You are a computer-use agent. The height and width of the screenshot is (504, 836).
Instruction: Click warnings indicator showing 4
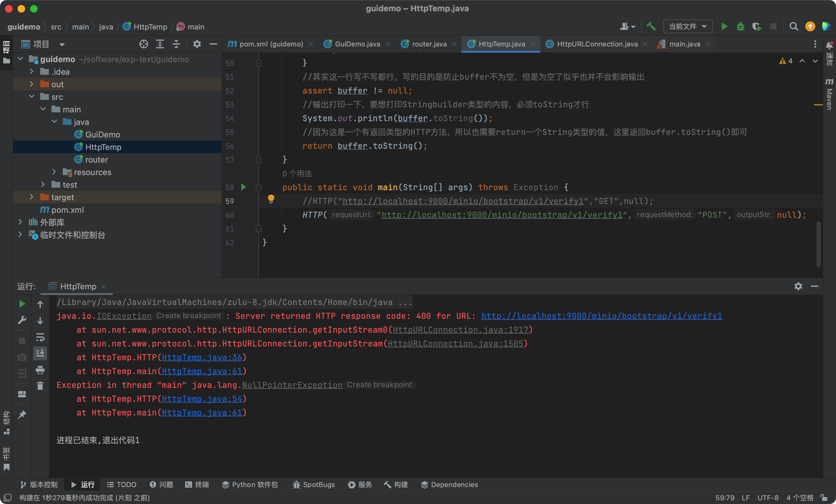coord(786,61)
